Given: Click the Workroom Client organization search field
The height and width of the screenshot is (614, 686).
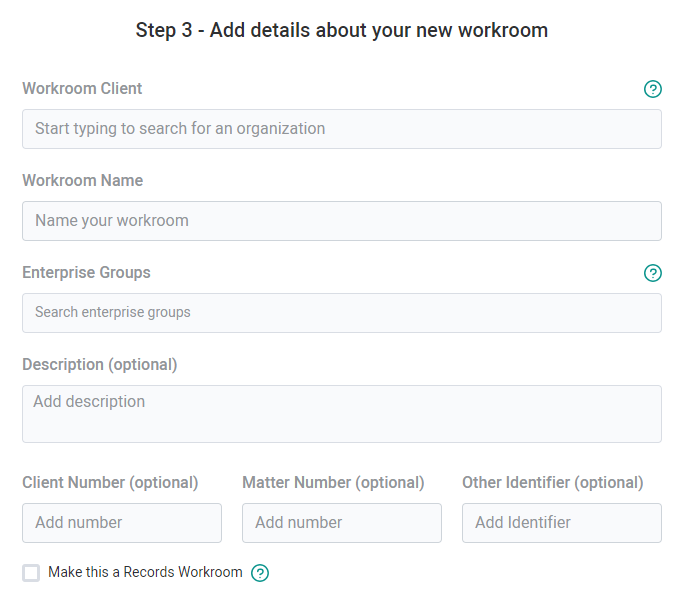Looking at the screenshot, I should click(x=342, y=129).
